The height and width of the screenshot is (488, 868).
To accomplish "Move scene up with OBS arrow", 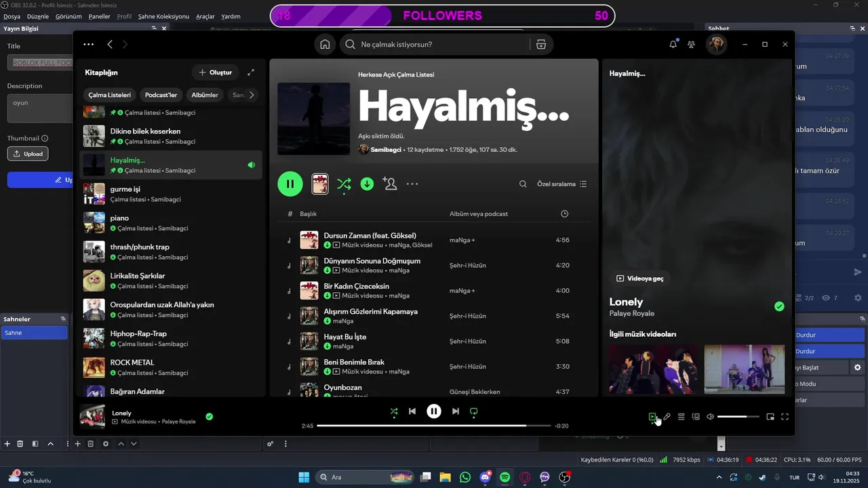I will tap(50, 444).
